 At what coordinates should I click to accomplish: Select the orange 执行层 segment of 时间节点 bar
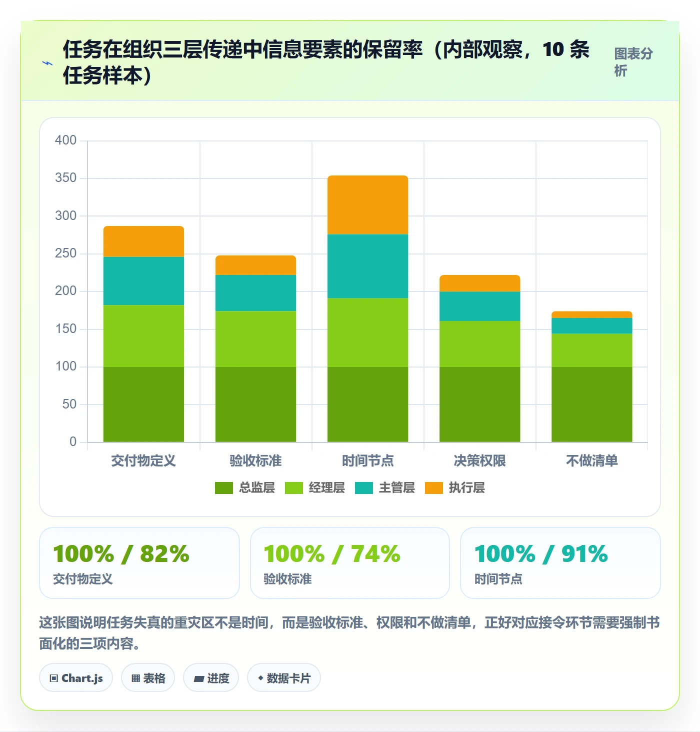click(368, 205)
